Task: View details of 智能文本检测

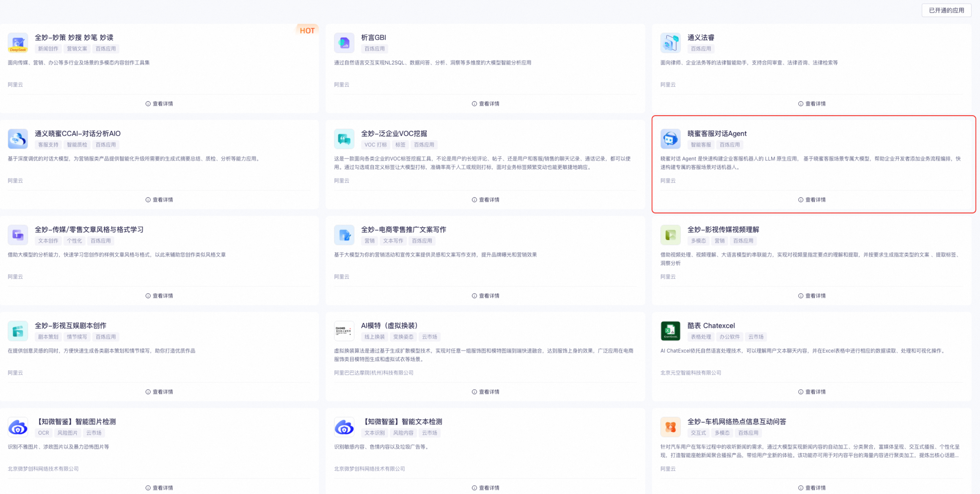Action: point(485,488)
